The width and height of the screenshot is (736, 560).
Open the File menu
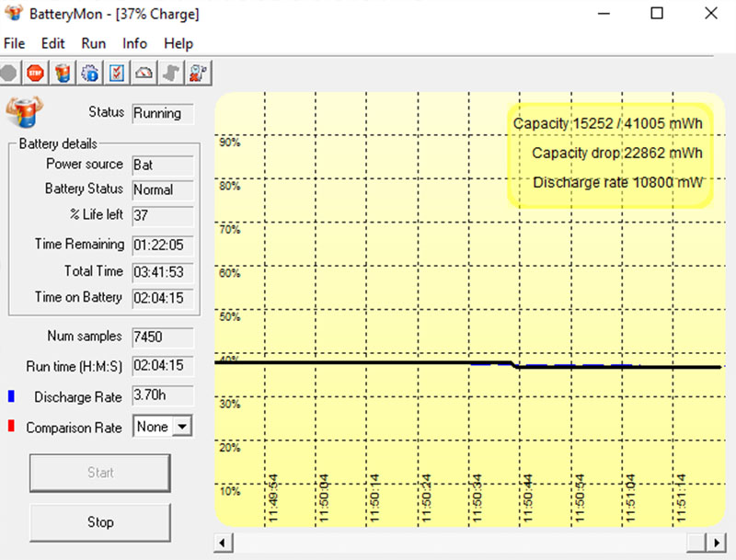coord(15,43)
